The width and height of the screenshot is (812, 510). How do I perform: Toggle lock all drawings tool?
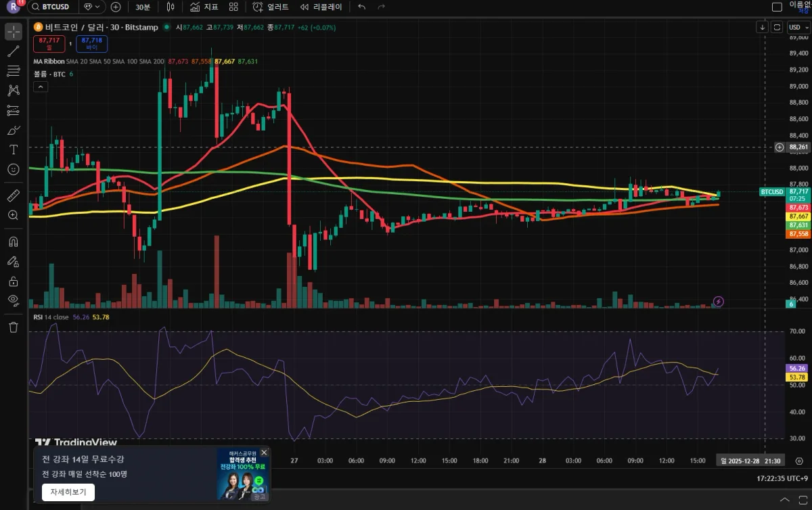coord(13,281)
